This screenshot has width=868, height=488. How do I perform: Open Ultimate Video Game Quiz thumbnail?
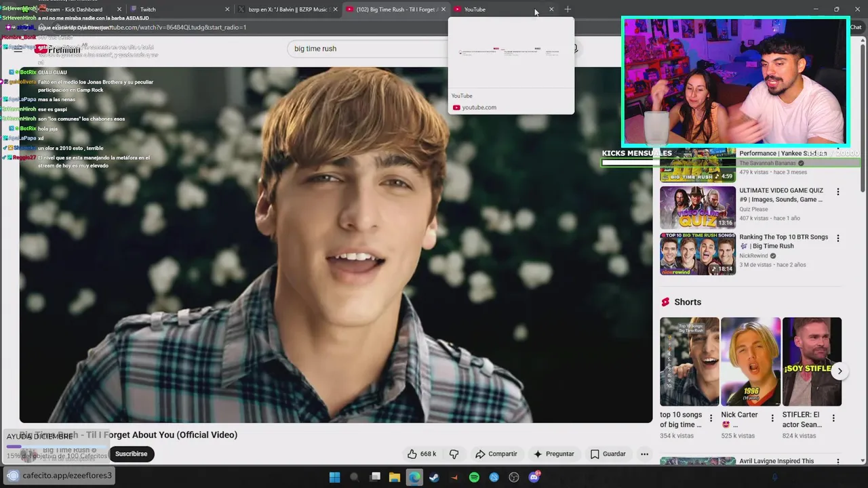tap(697, 207)
